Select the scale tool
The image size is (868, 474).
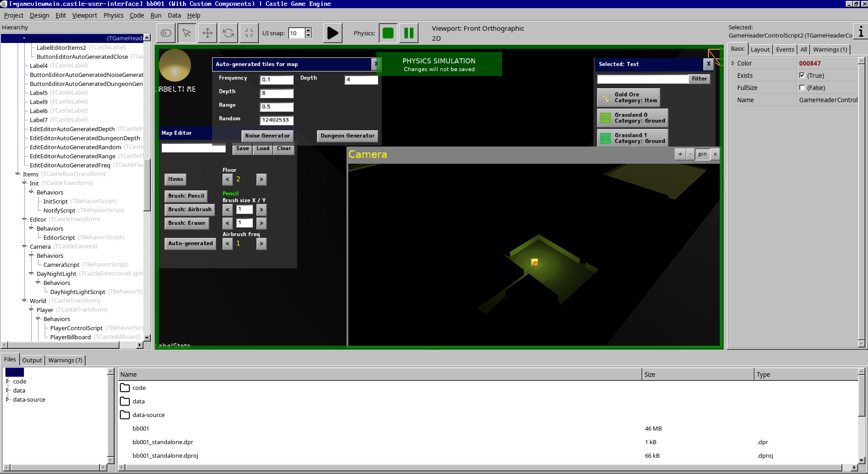249,33
